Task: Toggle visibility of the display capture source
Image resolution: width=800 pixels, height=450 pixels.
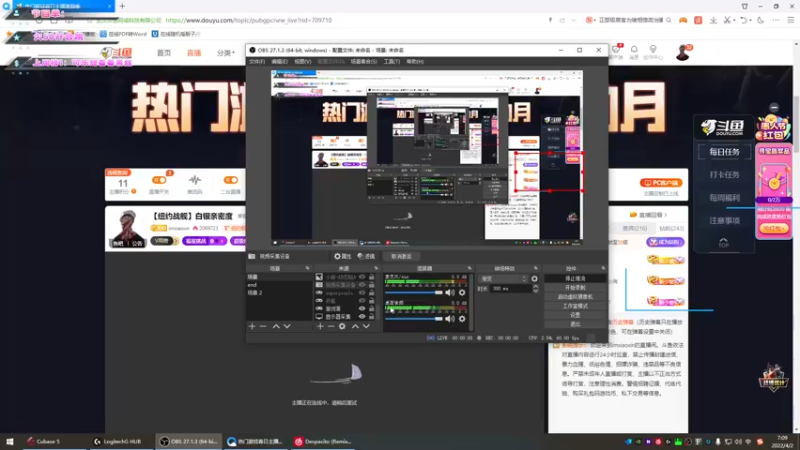Action: coord(362,316)
